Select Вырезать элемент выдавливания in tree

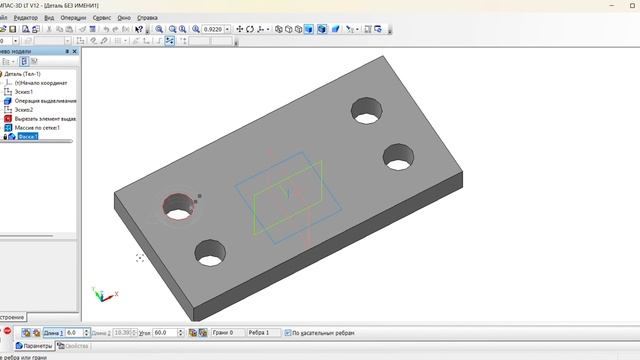click(x=45, y=119)
